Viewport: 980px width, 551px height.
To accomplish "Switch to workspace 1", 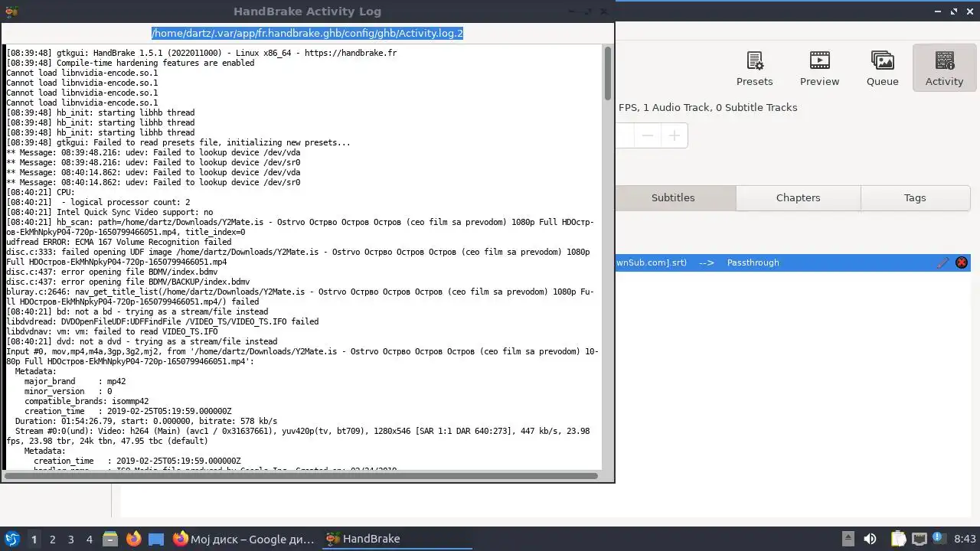I will click(x=34, y=539).
